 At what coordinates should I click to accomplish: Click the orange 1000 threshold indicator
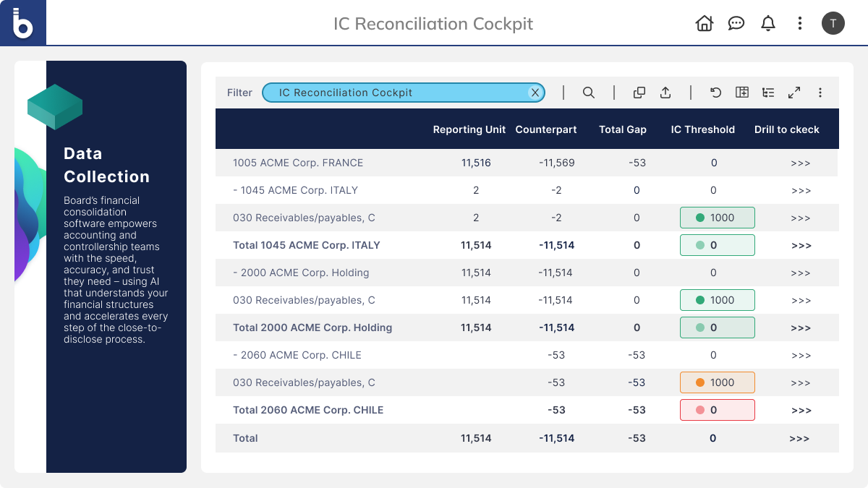pyautogui.click(x=717, y=382)
